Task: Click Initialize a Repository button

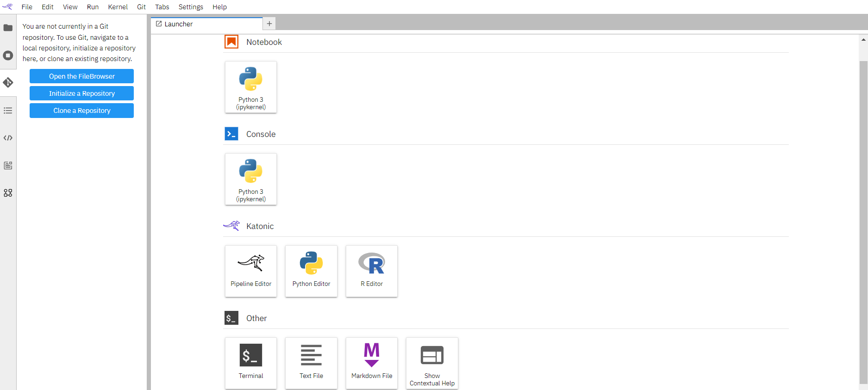Action: pos(81,93)
